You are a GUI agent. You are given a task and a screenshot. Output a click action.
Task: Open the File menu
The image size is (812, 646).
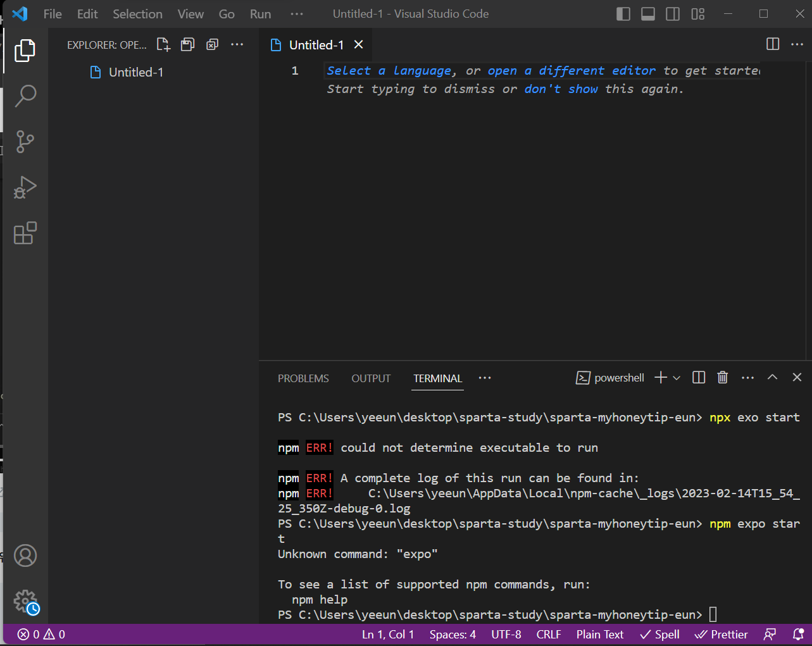pyautogui.click(x=53, y=14)
